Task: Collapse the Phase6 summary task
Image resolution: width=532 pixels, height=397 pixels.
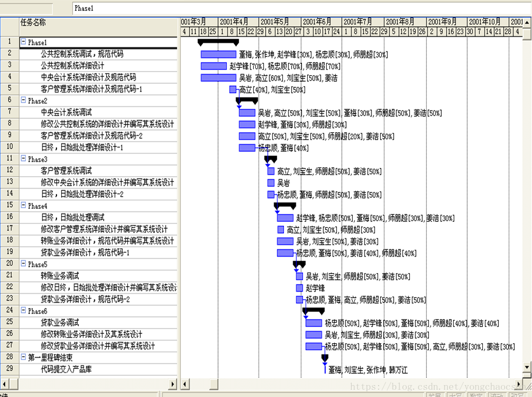Action: (23, 310)
